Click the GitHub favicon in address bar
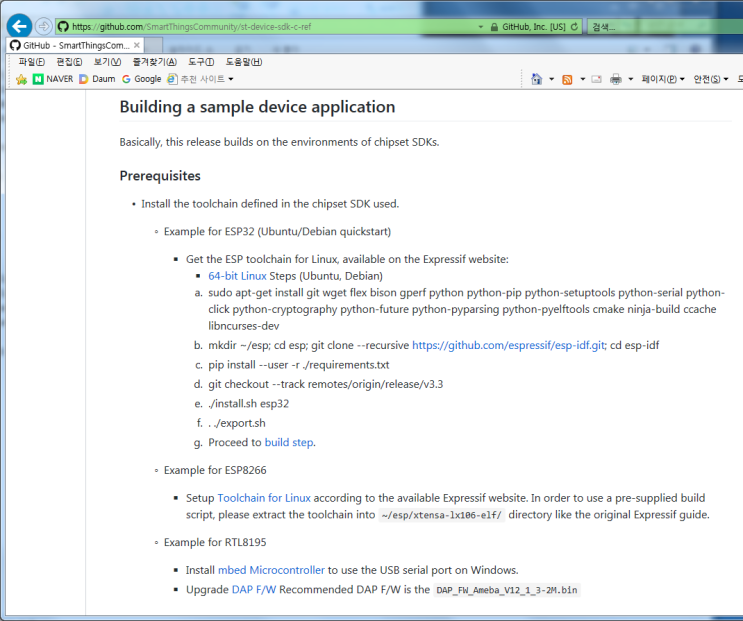Image resolution: width=743 pixels, height=621 pixels. (x=63, y=27)
